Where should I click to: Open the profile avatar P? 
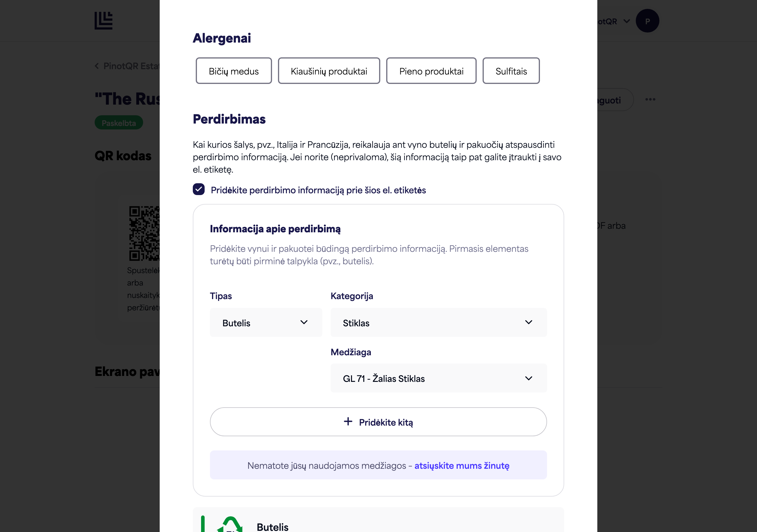coord(647,21)
